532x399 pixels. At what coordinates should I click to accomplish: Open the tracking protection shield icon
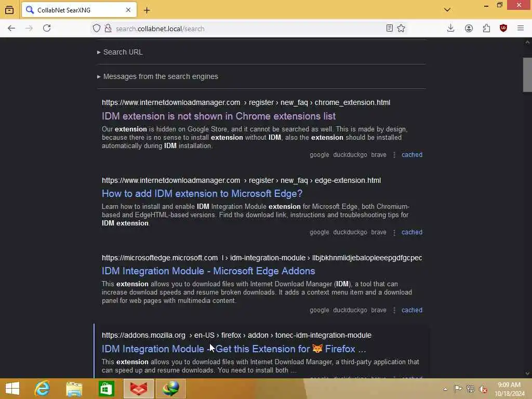tap(97, 28)
